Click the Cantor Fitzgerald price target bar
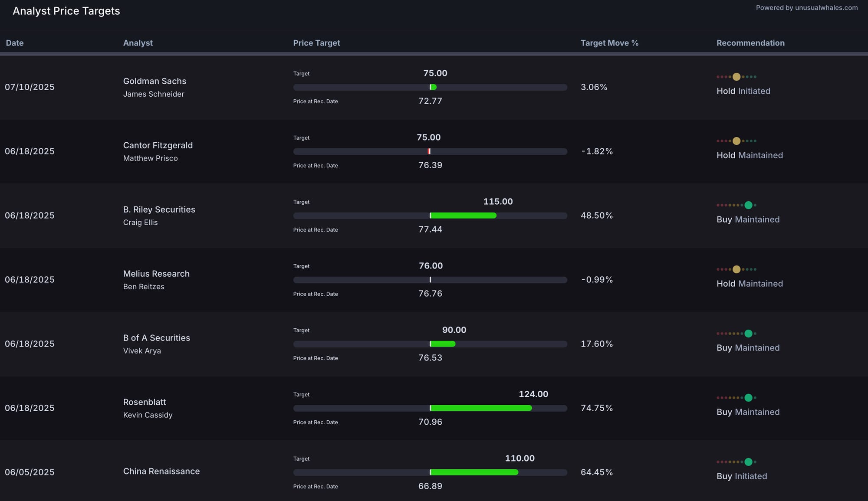 coord(430,151)
